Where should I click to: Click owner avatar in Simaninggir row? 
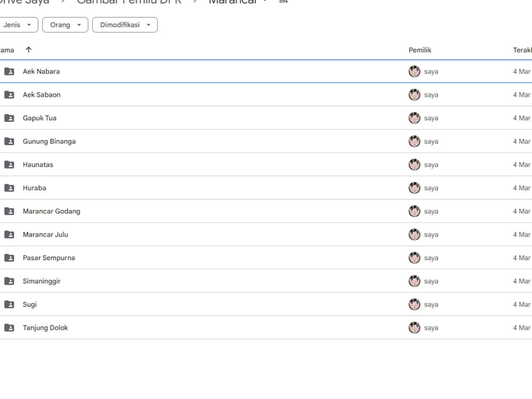[x=414, y=281]
